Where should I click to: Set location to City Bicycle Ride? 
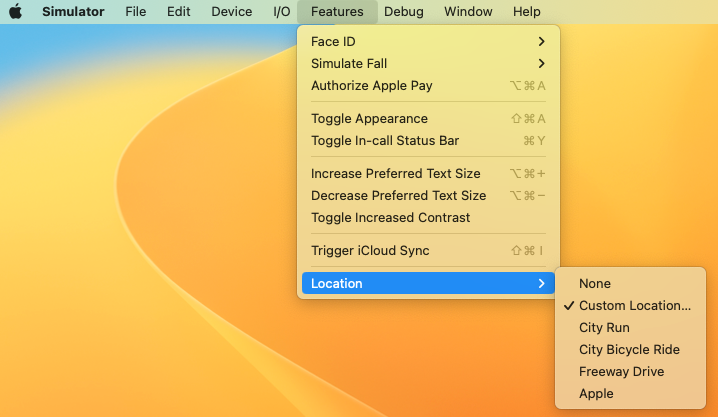click(x=630, y=349)
